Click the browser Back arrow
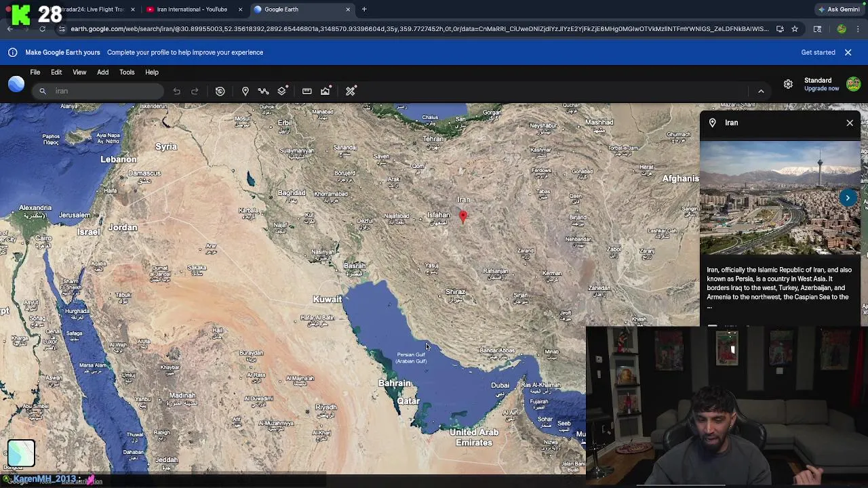 click(x=10, y=29)
